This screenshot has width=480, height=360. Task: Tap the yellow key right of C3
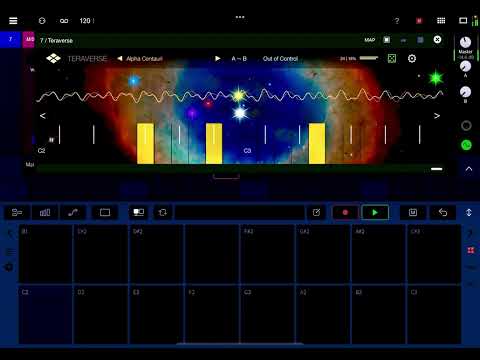[317, 143]
